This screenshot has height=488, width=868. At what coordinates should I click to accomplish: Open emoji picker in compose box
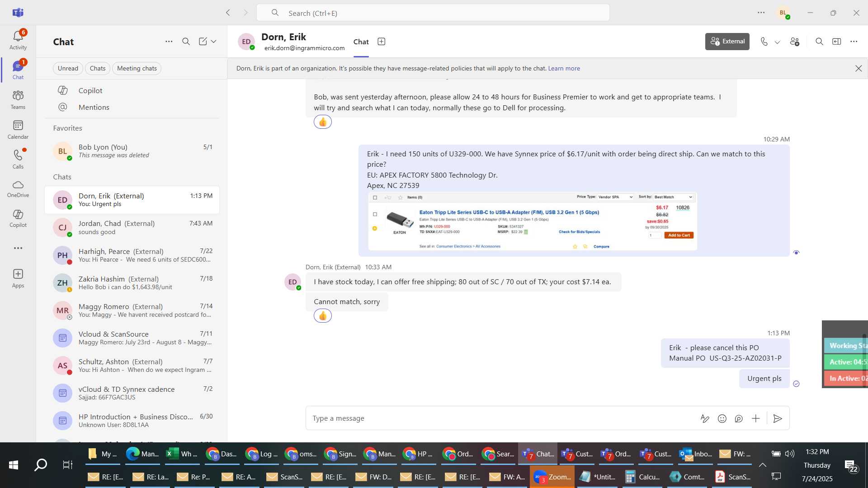722,418
